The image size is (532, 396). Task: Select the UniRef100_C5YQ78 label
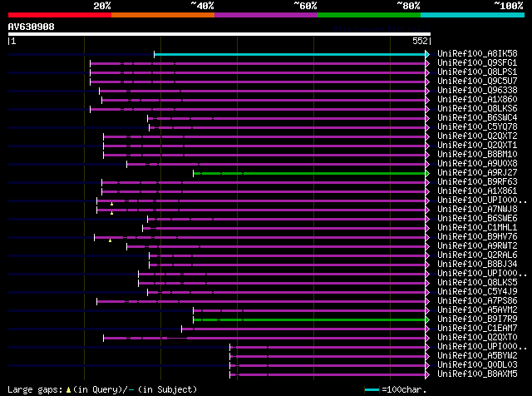pyautogui.click(x=477, y=127)
